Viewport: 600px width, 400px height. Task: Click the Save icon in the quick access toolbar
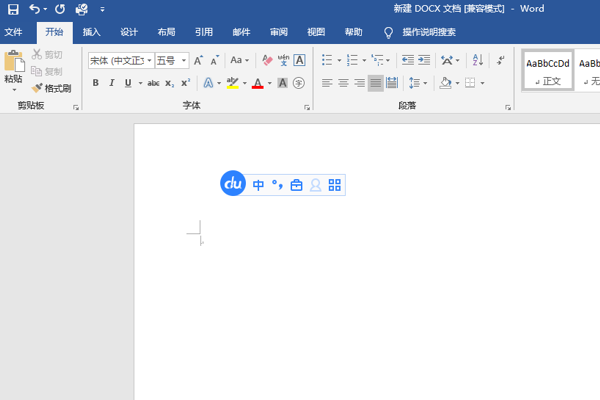pos(13,9)
